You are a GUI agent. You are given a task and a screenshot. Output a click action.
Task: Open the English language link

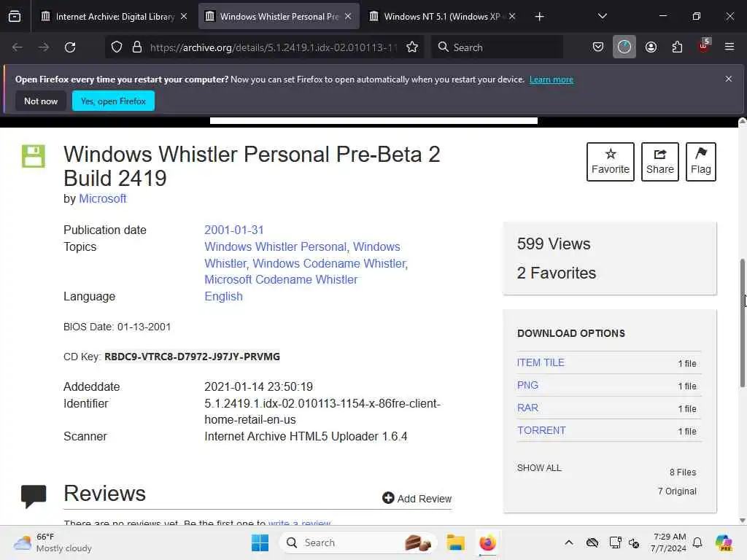223,296
